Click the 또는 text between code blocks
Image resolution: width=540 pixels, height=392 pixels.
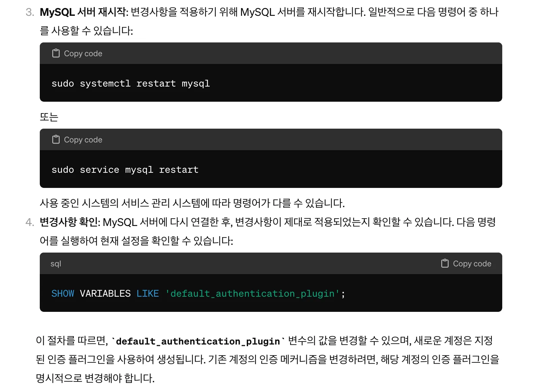click(49, 117)
